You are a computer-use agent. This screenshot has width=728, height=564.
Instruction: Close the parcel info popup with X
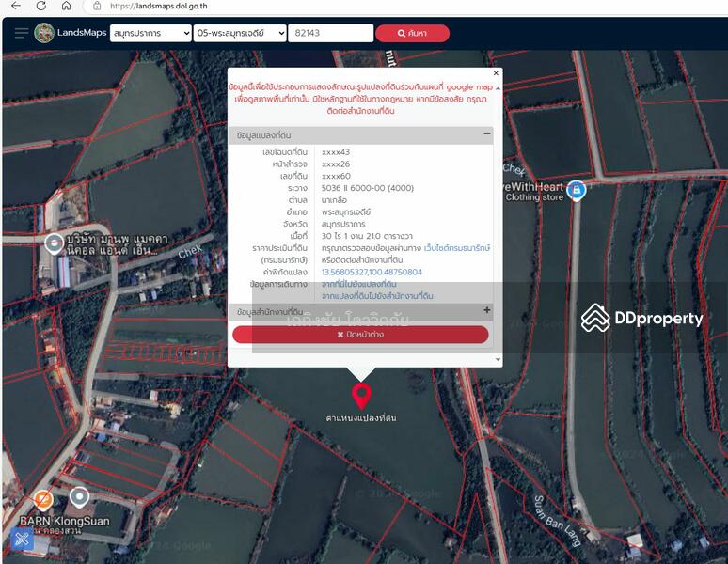[496, 73]
